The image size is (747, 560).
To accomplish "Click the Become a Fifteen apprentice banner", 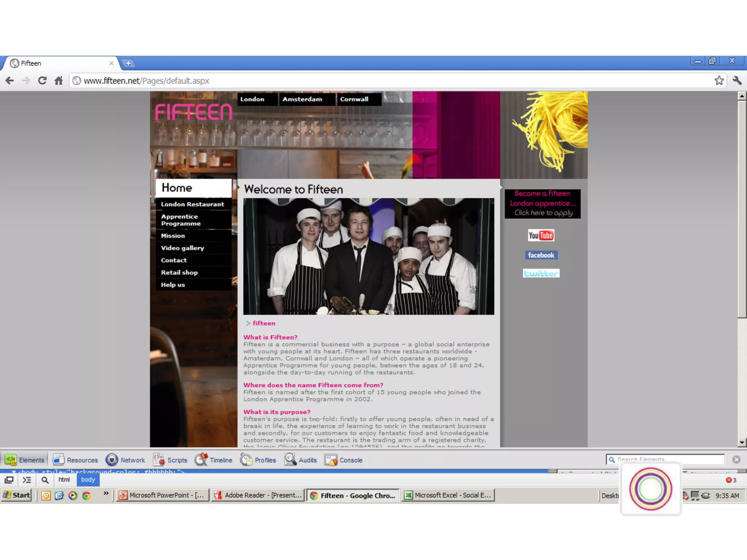I will click(x=542, y=203).
